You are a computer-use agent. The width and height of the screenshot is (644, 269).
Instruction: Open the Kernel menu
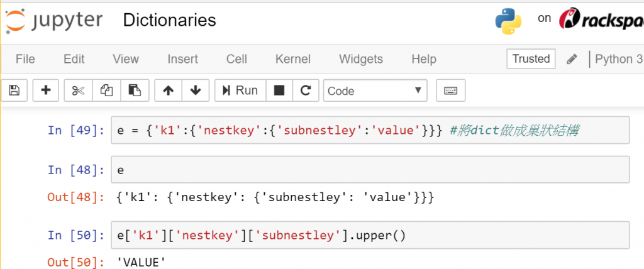point(293,59)
